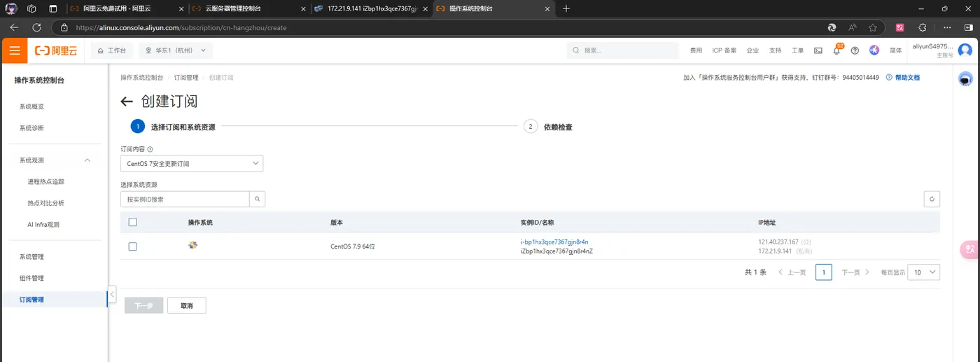Click the help question mark in top bar
Screen dimensions: 980x362
tap(855, 50)
